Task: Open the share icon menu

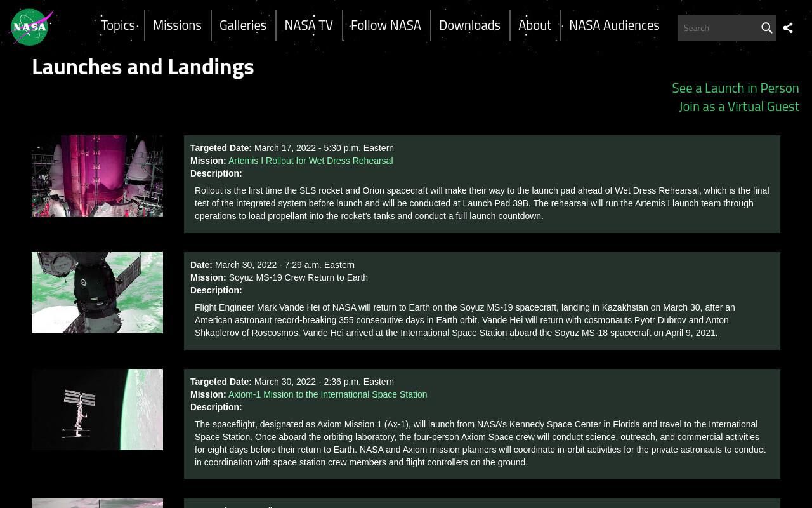Action: [788, 28]
